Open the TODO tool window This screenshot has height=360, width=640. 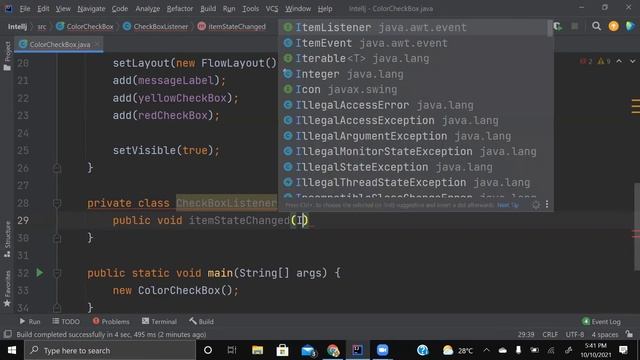tap(66, 322)
